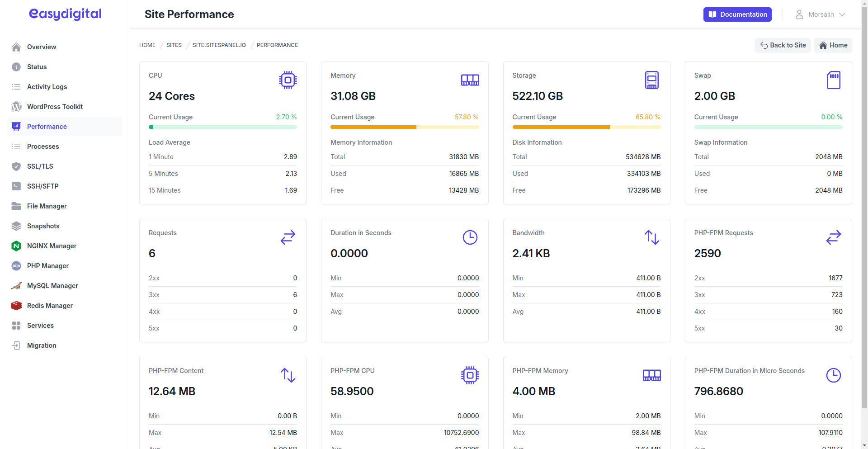Click the CPU chip icon on the CPU card
868x449 pixels.
tap(288, 80)
